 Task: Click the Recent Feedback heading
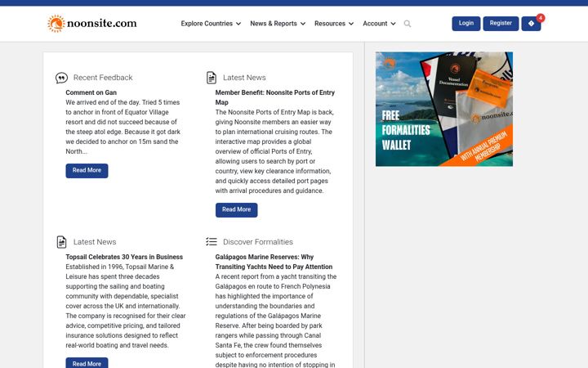point(103,78)
